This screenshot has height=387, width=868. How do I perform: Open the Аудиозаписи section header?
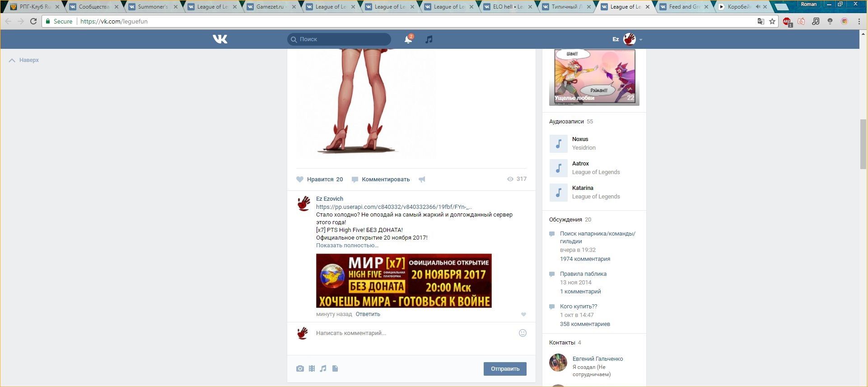pyautogui.click(x=566, y=122)
